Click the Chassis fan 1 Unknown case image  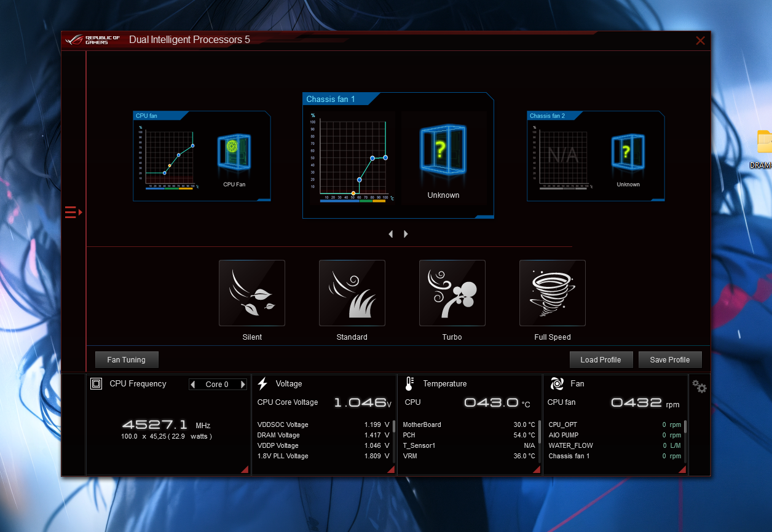click(x=443, y=151)
